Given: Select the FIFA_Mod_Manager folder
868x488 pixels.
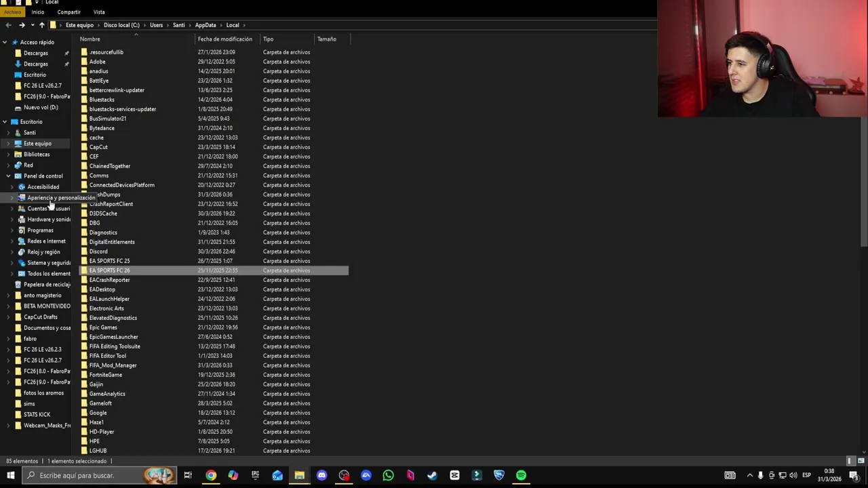Looking at the screenshot, I should click(214, 365).
